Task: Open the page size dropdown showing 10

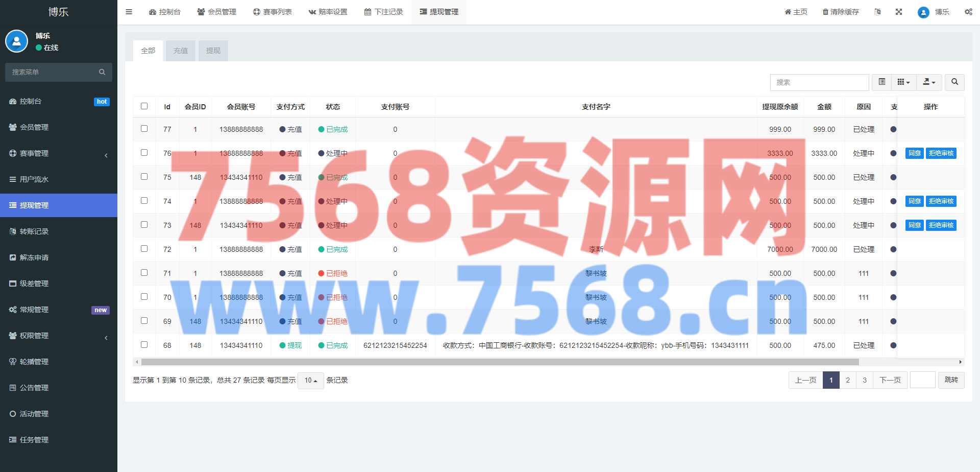Action: pyautogui.click(x=310, y=381)
